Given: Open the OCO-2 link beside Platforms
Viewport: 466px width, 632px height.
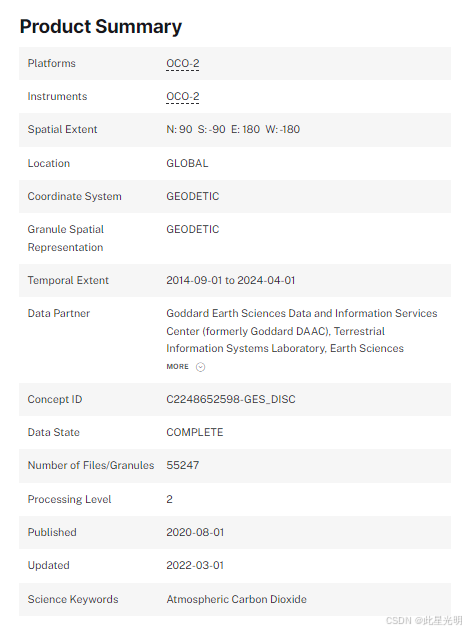Looking at the screenshot, I should [183, 64].
